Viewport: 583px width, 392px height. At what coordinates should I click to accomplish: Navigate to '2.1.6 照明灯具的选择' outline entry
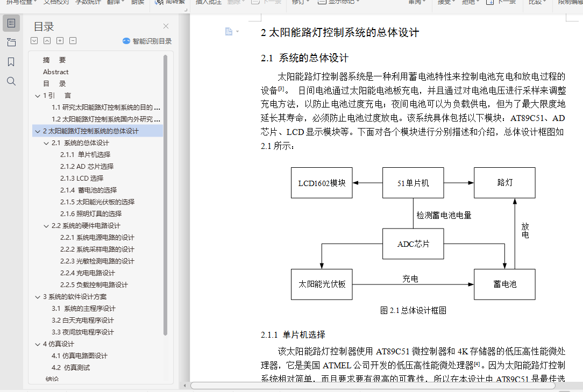(x=91, y=214)
